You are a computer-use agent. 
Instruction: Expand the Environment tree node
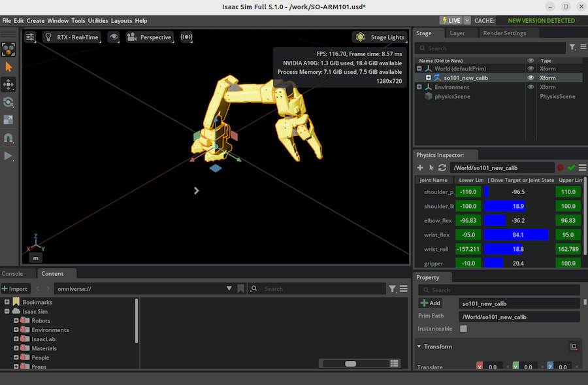(x=419, y=87)
